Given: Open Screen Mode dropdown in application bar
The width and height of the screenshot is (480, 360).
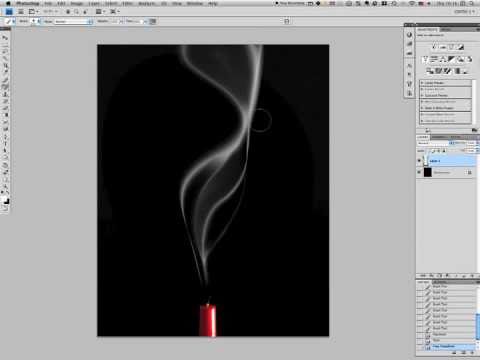Looking at the screenshot, I should point(115,12).
